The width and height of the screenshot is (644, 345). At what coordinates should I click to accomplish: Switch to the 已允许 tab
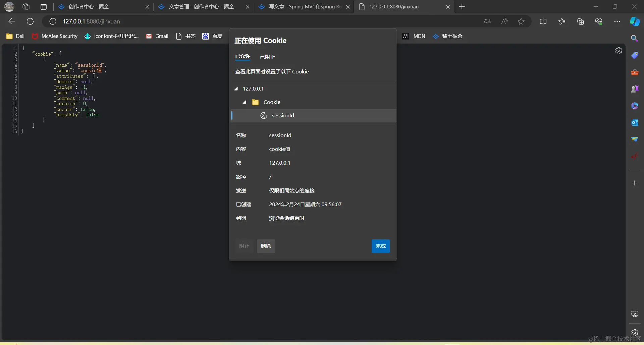[243, 57]
